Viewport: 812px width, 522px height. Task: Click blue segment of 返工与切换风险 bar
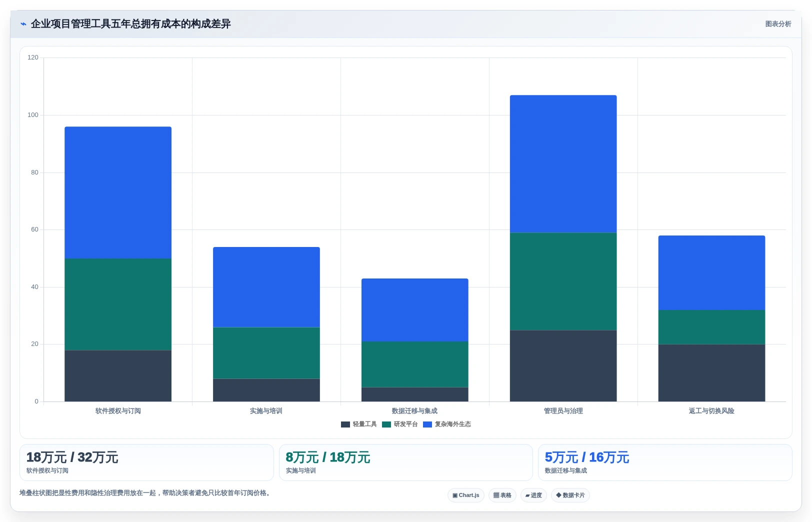[x=712, y=273]
